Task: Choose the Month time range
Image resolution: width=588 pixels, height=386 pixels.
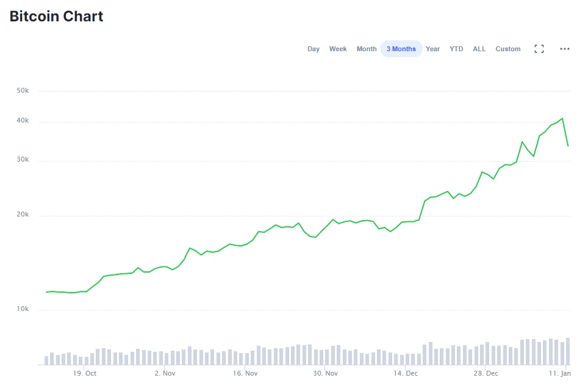Action: [367, 49]
